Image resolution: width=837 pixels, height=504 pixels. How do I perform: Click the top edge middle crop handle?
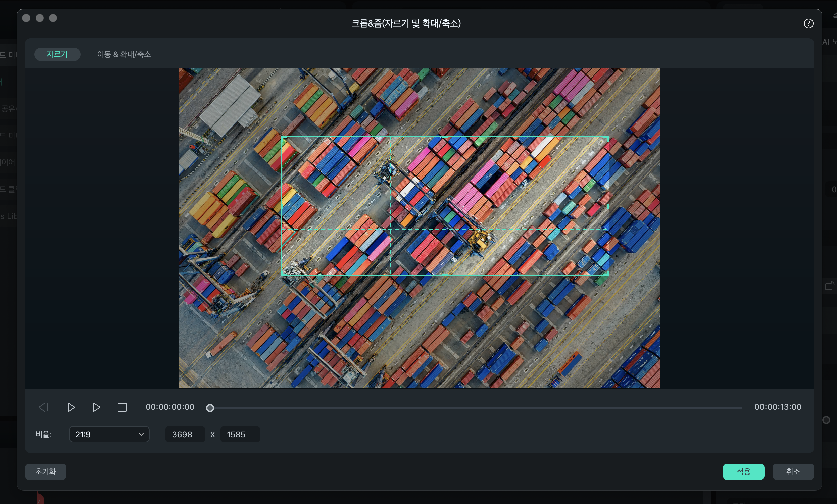tap(445, 137)
